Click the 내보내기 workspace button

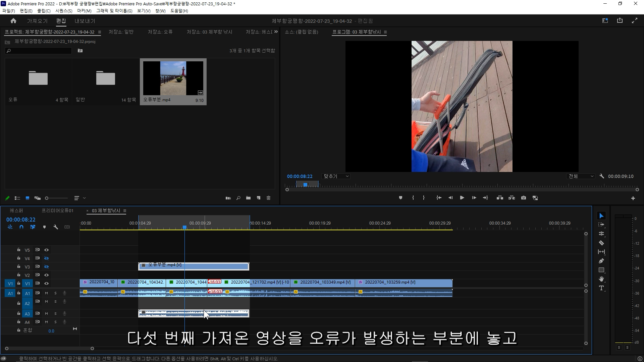85,21
